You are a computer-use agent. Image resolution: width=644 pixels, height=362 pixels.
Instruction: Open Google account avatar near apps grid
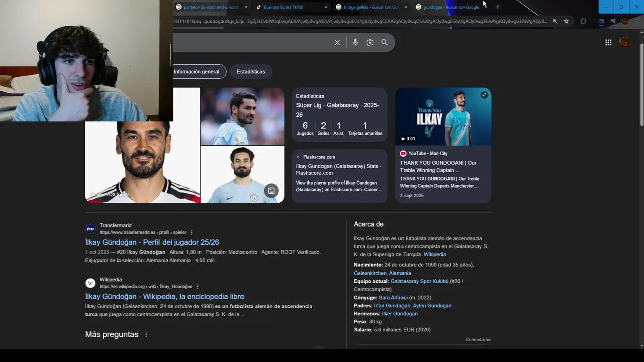pyautogui.click(x=625, y=43)
